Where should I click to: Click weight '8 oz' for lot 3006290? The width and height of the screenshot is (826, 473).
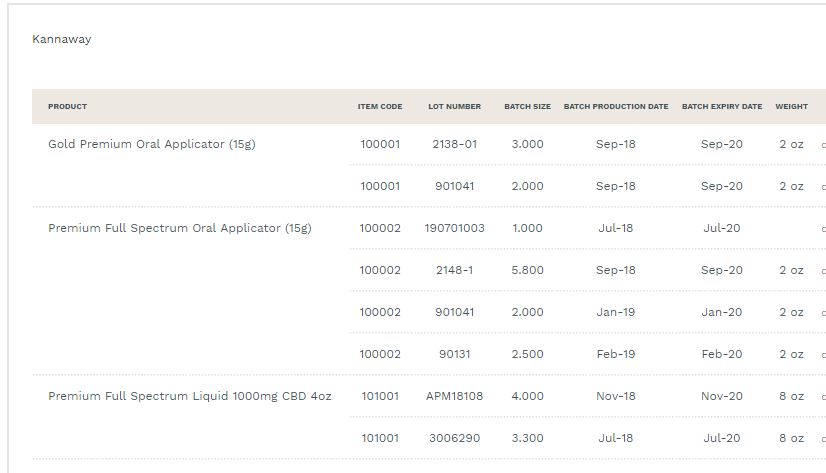pyautogui.click(x=791, y=438)
